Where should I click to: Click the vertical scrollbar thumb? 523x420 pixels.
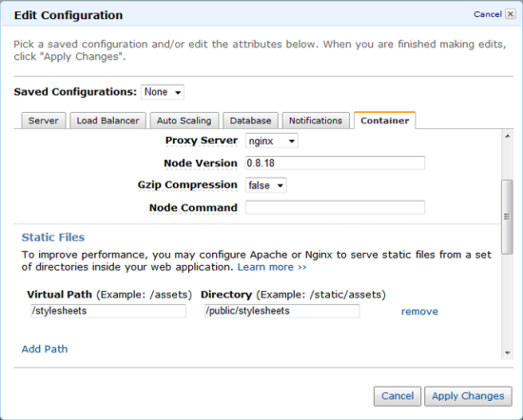tap(507, 217)
